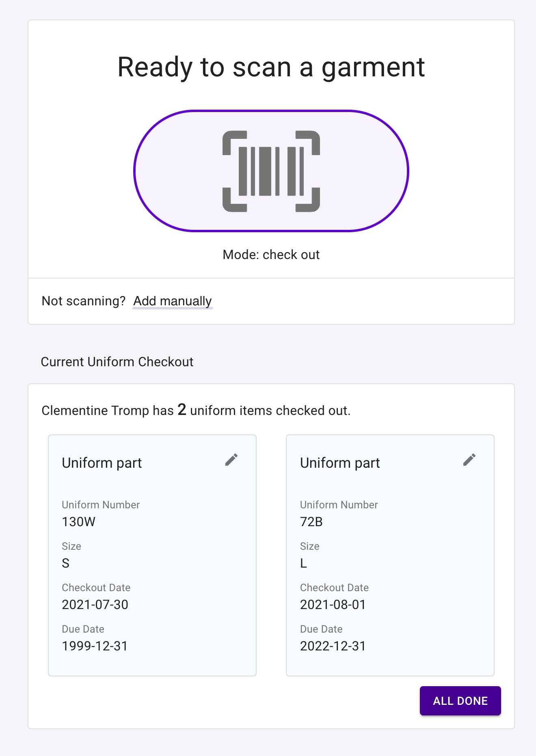
Task: Click the 'Mode: check out' label
Action: [x=271, y=255]
